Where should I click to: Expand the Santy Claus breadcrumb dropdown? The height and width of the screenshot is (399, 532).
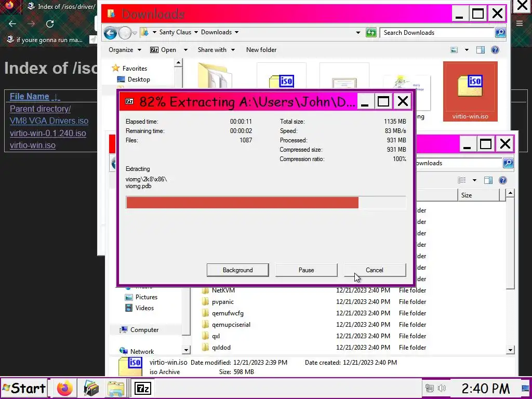click(x=196, y=32)
